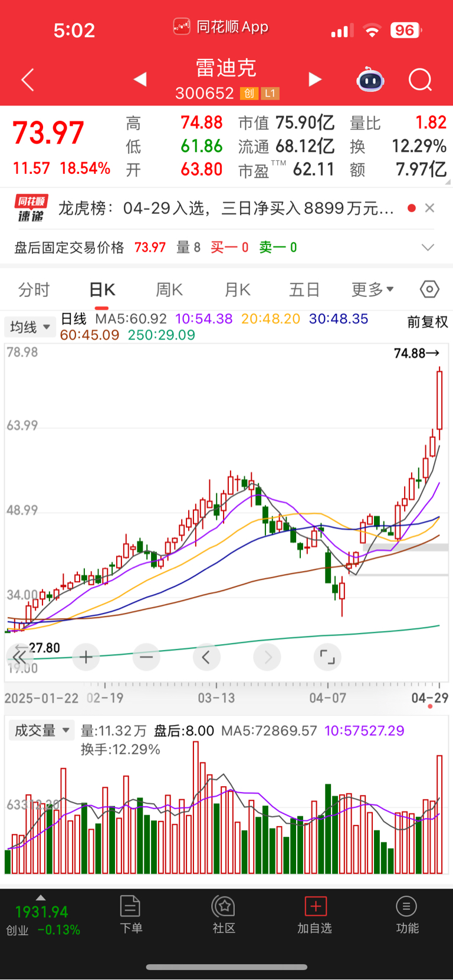Viewport: 453px width, 980px height.
Task: Open the 成交量 indicator dropdown
Action: click(41, 731)
